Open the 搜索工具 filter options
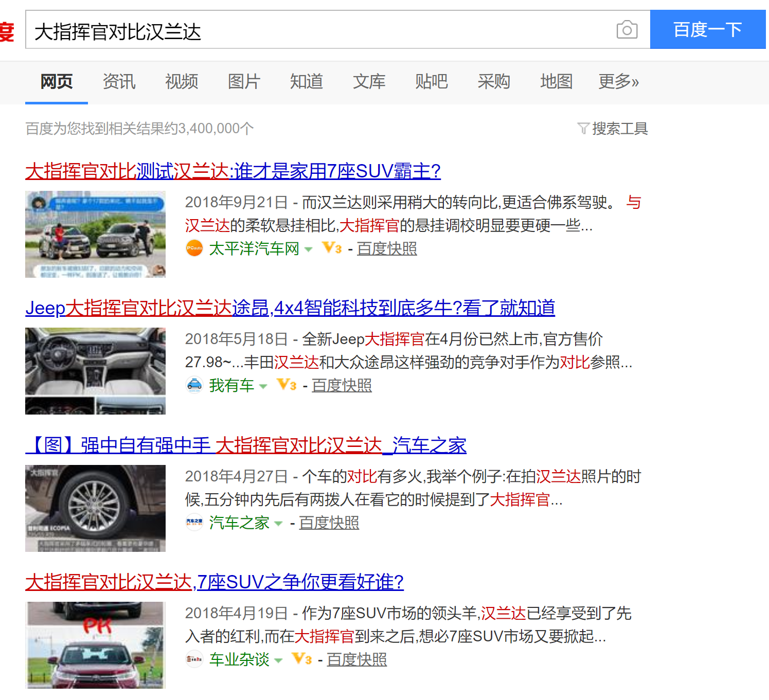Image resolution: width=769 pixels, height=700 pixels. (x=613, y=128)
